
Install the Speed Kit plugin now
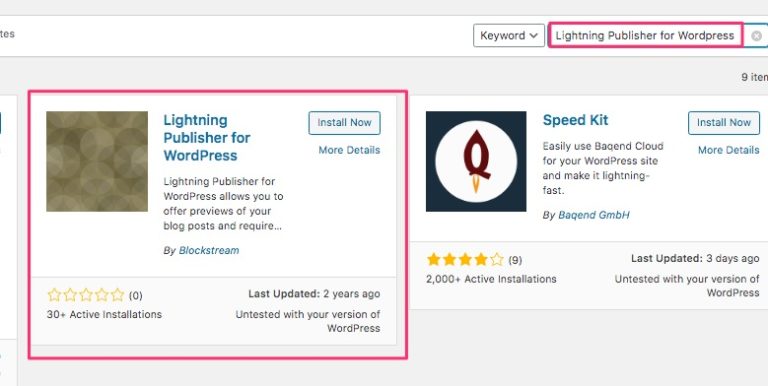(724, 122)
